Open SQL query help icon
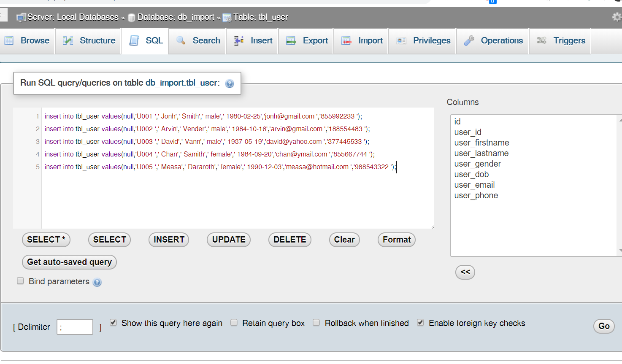 230,84
